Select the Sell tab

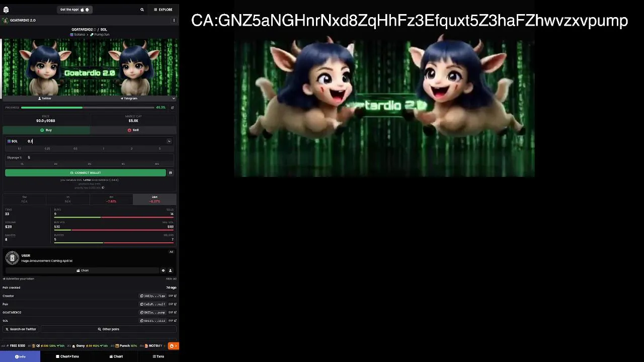tap(133, 130)
